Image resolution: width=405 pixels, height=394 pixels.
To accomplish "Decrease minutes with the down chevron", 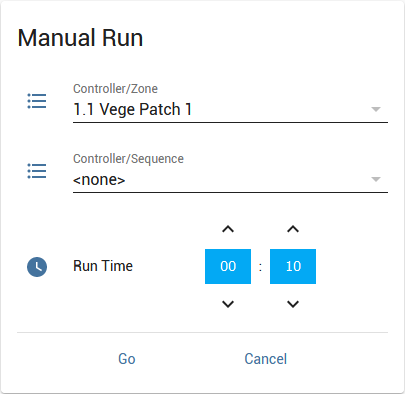I will 293,304.
